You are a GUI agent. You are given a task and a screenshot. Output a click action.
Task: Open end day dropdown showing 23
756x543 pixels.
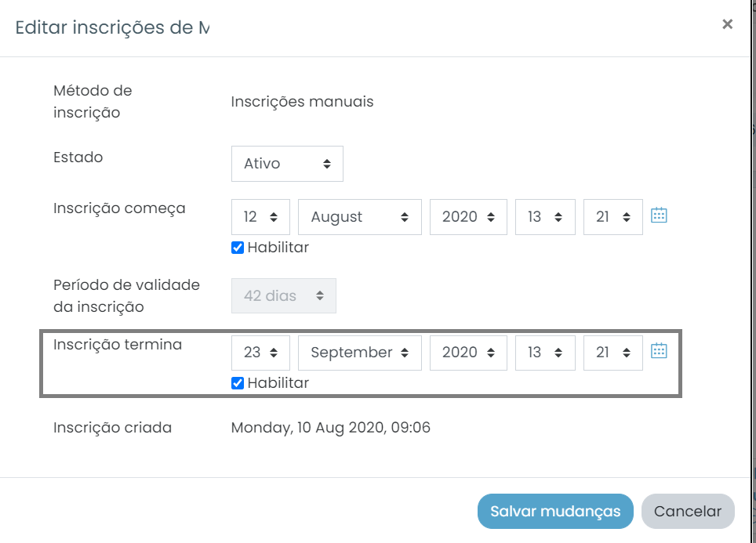260,353
